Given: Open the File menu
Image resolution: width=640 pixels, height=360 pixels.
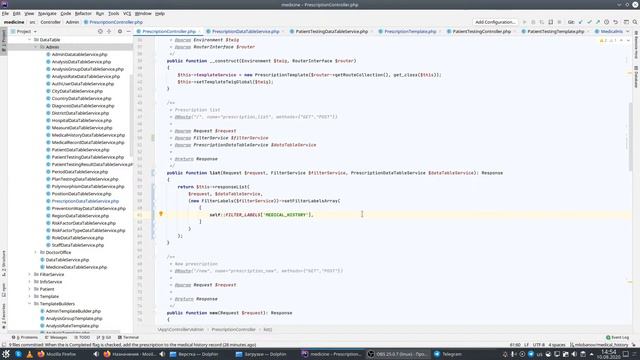Looking at the screenshot, I should pos(5,13).
